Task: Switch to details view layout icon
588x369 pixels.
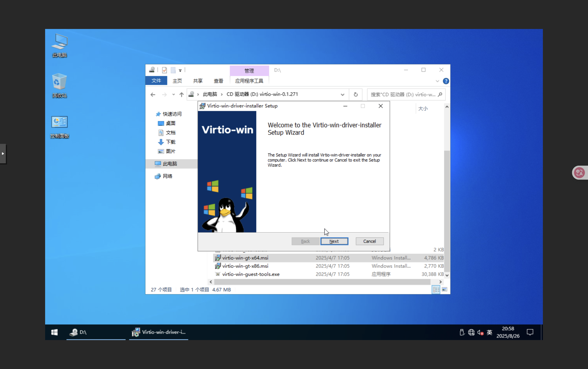Action: [436, 290]
